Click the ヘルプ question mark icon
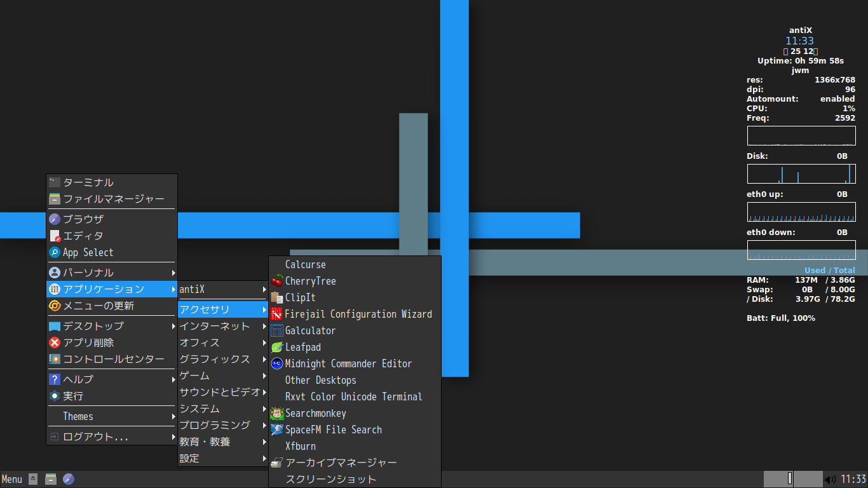The image size is (868, 488). (55, 379)
